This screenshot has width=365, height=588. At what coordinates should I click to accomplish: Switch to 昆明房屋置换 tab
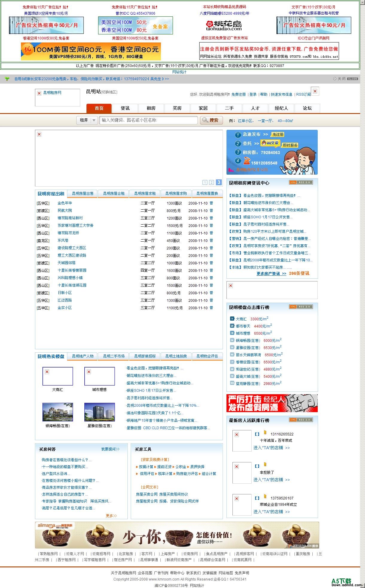tap(207, 194)
